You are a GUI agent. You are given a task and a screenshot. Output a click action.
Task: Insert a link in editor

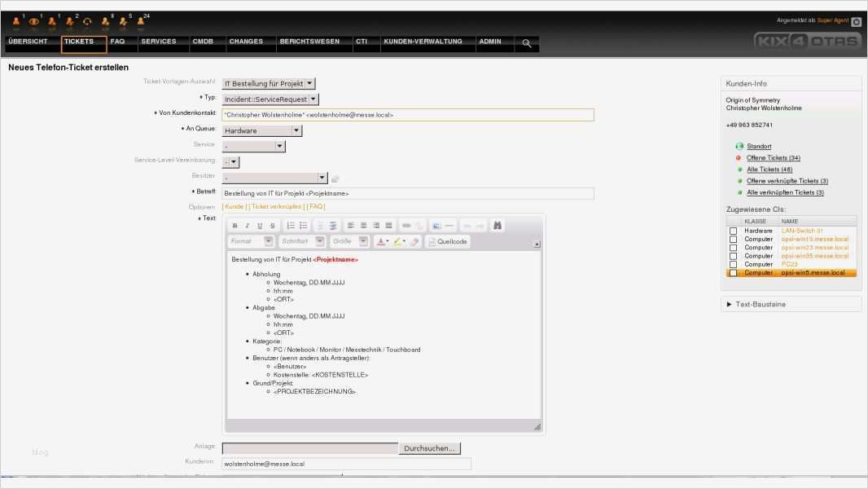pyautogui.click(x=406, y=226)
